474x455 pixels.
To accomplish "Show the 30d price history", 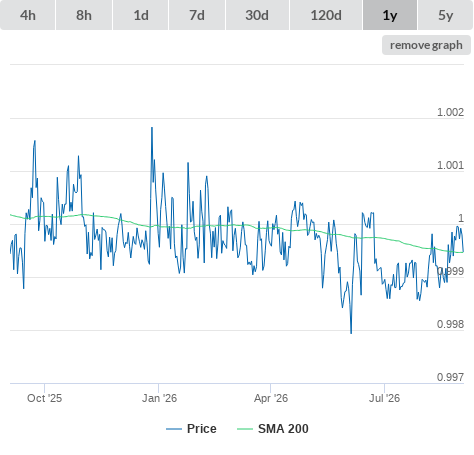I will click(x=257, y=15).
